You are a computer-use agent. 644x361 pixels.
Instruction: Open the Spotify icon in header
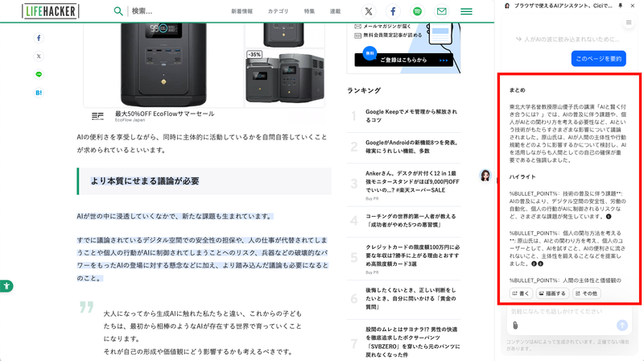[x=417, y=11]
